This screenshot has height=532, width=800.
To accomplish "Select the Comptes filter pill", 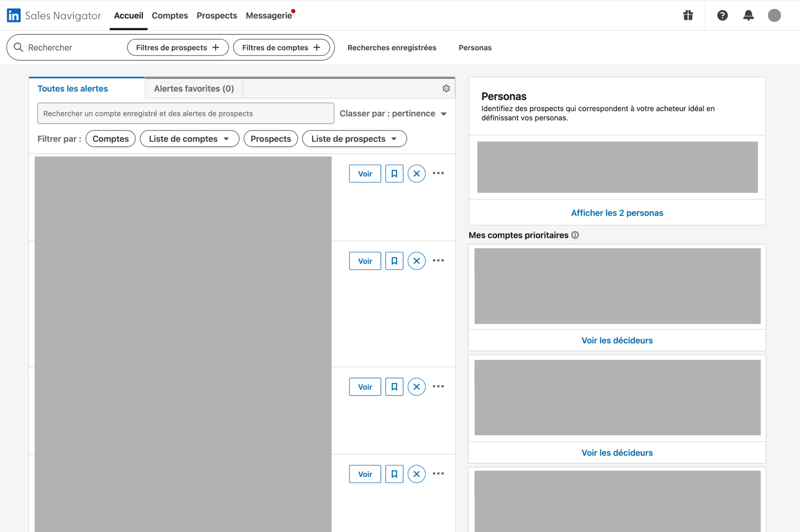I will [110, 139].
